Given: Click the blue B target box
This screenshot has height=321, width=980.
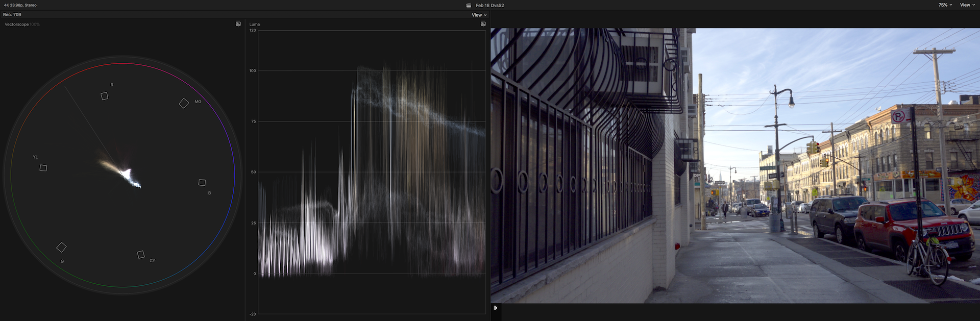Looking at the screenshot, I should point(202,183).
